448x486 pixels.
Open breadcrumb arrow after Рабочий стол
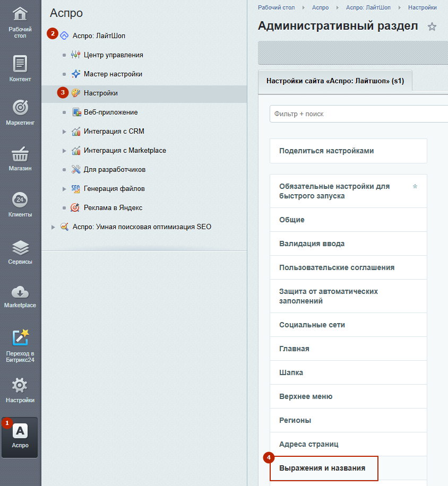tap(304, 7)
